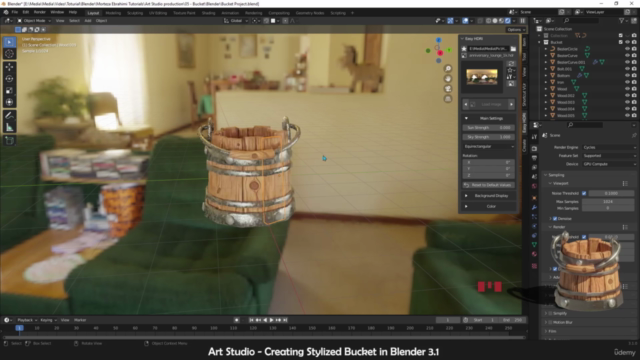Select the Select Box tool

click(x=9, y=42)
